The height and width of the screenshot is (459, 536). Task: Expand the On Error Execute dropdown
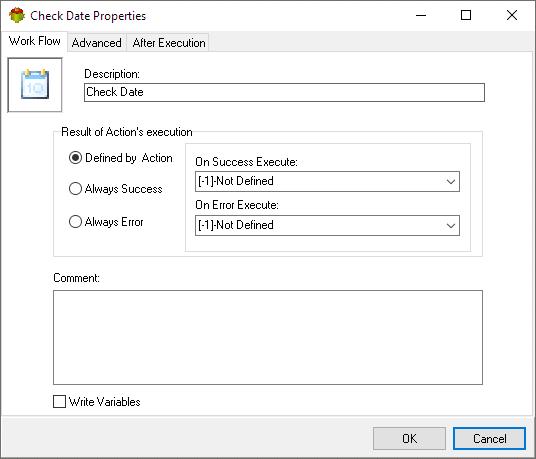[x=327, y=225]
